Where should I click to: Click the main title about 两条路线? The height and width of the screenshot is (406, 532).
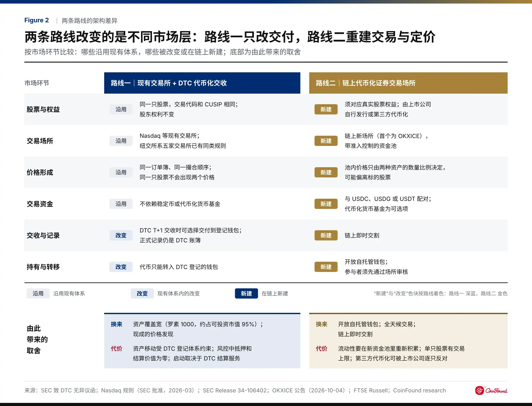tap(230, 37)
